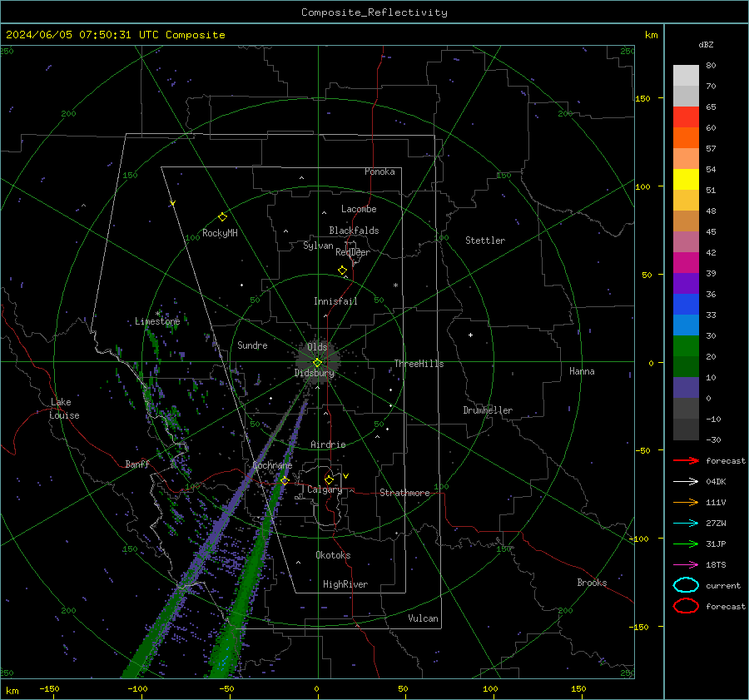Click the asterisk marker above Limestone

click(157, 314)
